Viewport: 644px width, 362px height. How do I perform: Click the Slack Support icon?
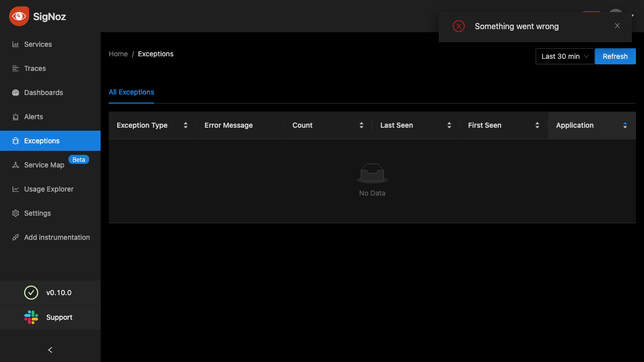[x=31, y=317]
